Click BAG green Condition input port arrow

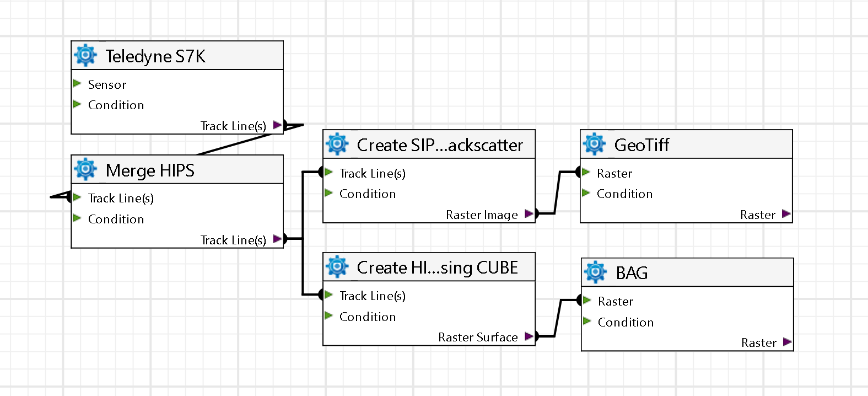(587, 322)
